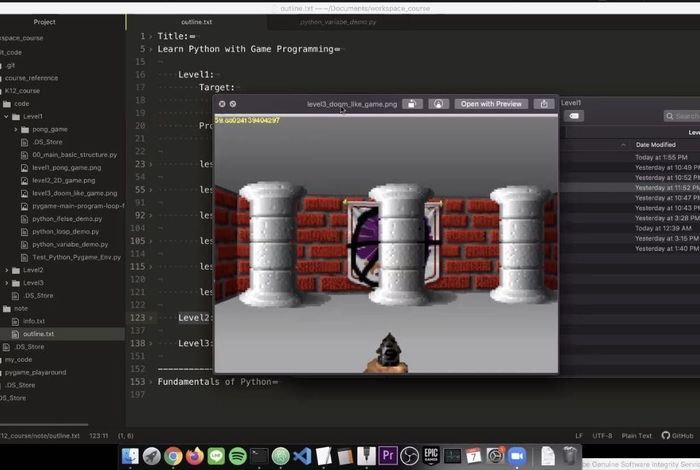Launch Visual Studio Code from dock
The image size is (700, 470).
pos(302,456)
